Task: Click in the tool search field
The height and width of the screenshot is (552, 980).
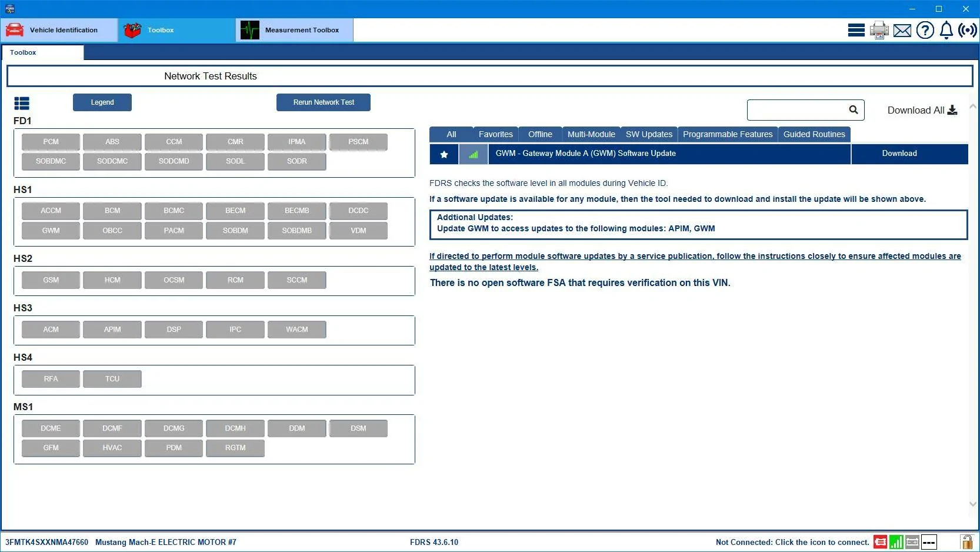Action: [797, 110]
